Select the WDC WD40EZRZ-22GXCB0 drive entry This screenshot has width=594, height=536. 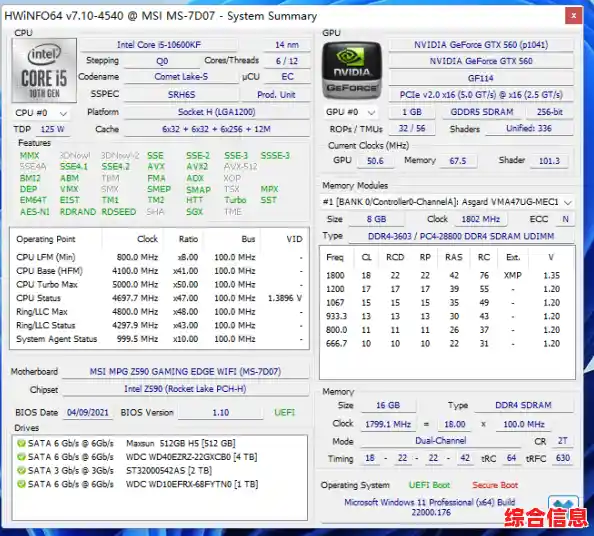click(159, 457)
